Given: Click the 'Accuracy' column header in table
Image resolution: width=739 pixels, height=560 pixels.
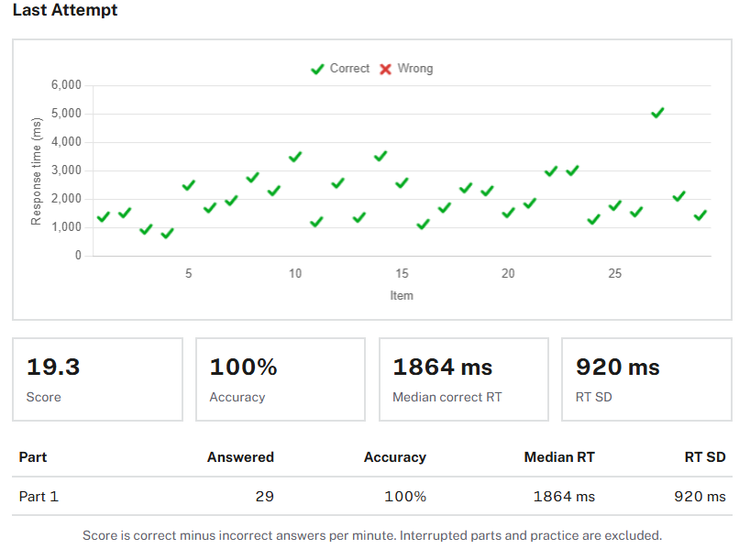Looking at the screenshot, I should click(x=395, y=456).
